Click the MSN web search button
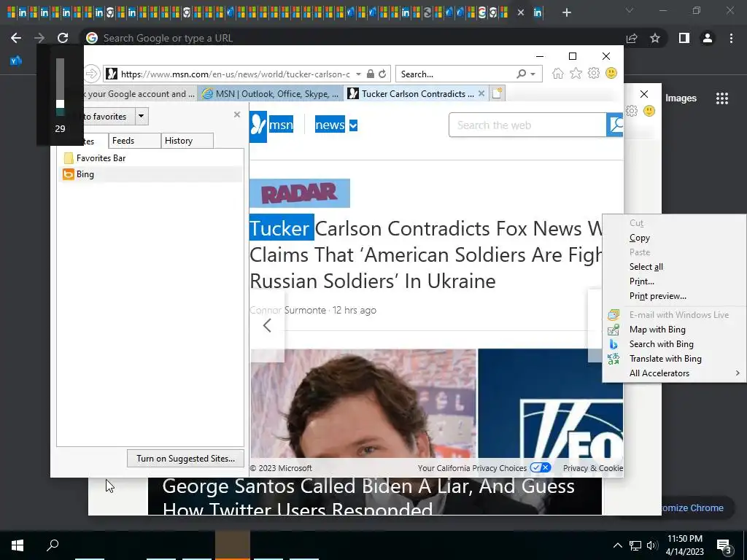This screenshot has height=560, width=747. click(x=615, y=125)
